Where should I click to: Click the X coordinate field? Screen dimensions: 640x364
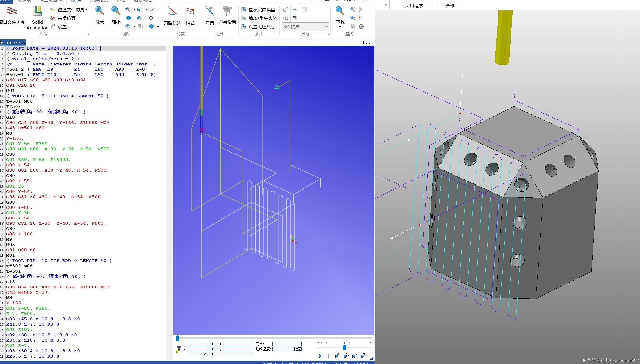[x=203, y=344]
